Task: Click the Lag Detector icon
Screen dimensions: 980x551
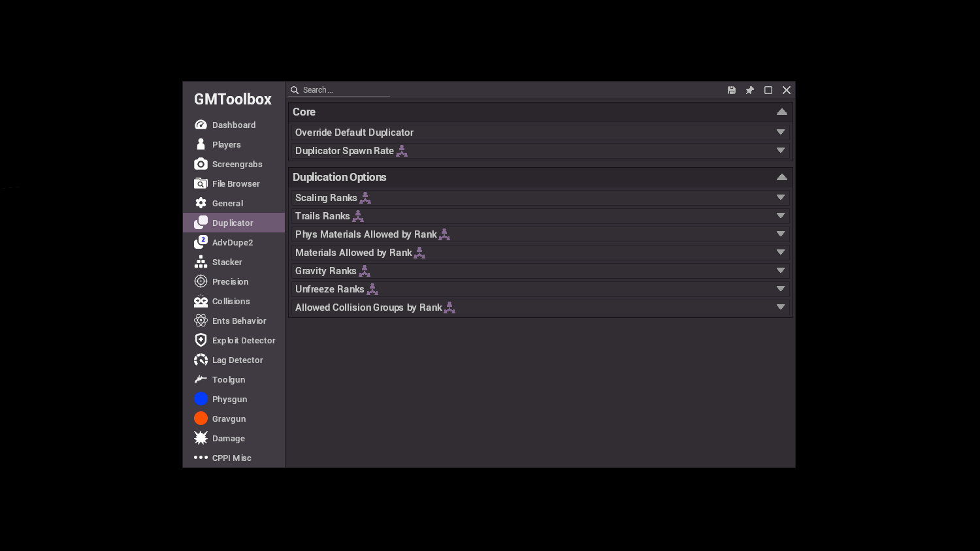Action: [201, 360]
